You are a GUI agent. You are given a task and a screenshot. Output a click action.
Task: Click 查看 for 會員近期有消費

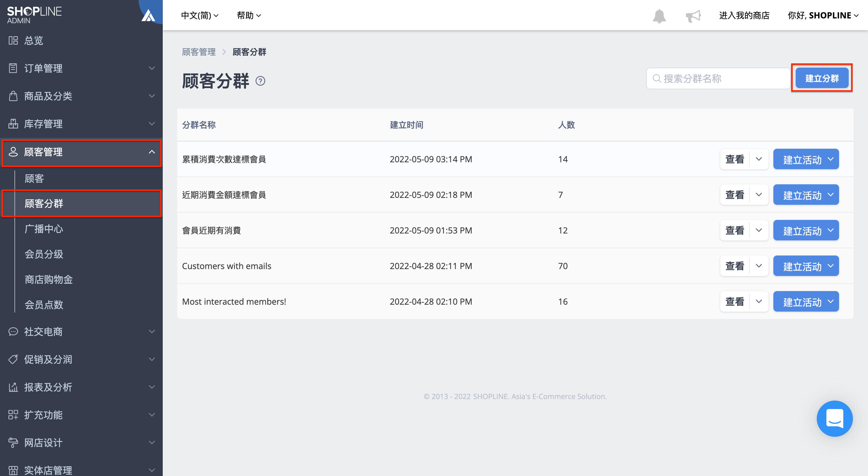(x=735, y=230)
